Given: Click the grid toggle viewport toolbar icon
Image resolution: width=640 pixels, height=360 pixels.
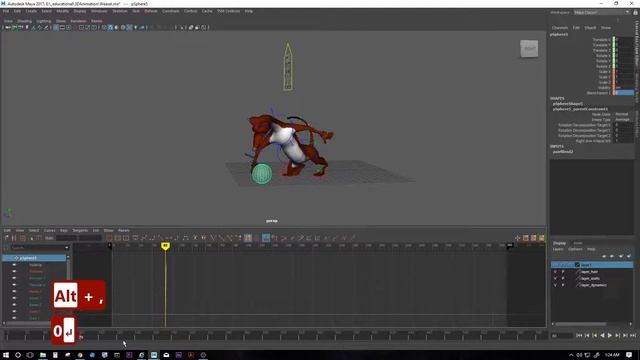Looking at the screenshot, I should pos(56,28).
